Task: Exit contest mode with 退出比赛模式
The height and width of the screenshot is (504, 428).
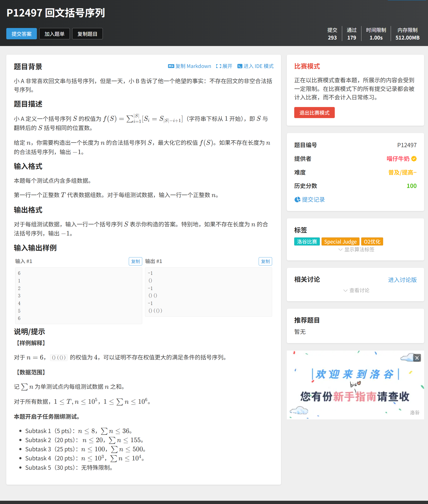Action: pyautogui.click(x=314, y=113)
